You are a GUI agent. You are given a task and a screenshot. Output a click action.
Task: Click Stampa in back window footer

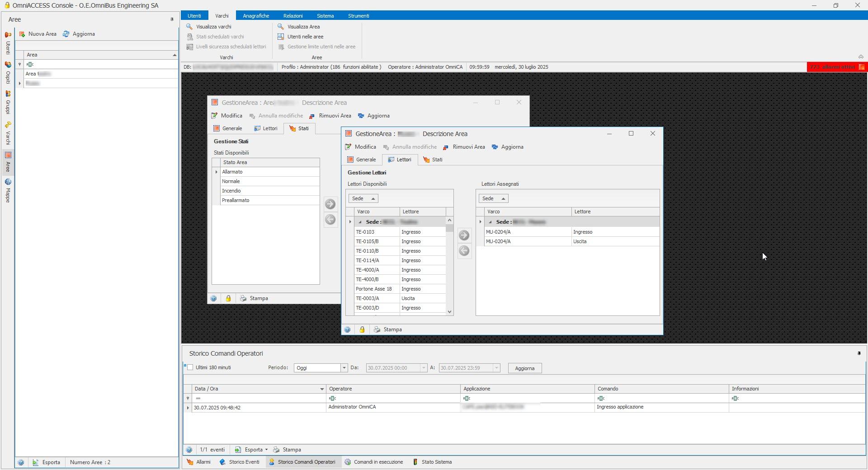click(254, 298)
